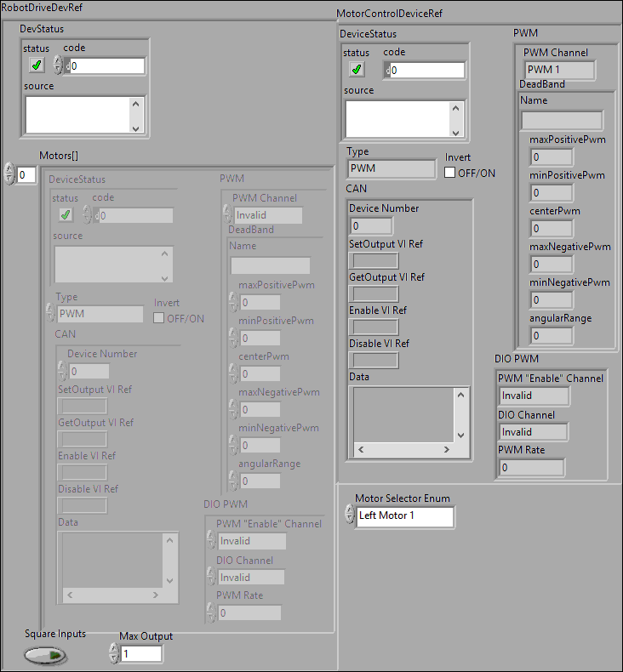Click the MotorControlDeviceRef Data scroll right arrow

click(447, 449)
